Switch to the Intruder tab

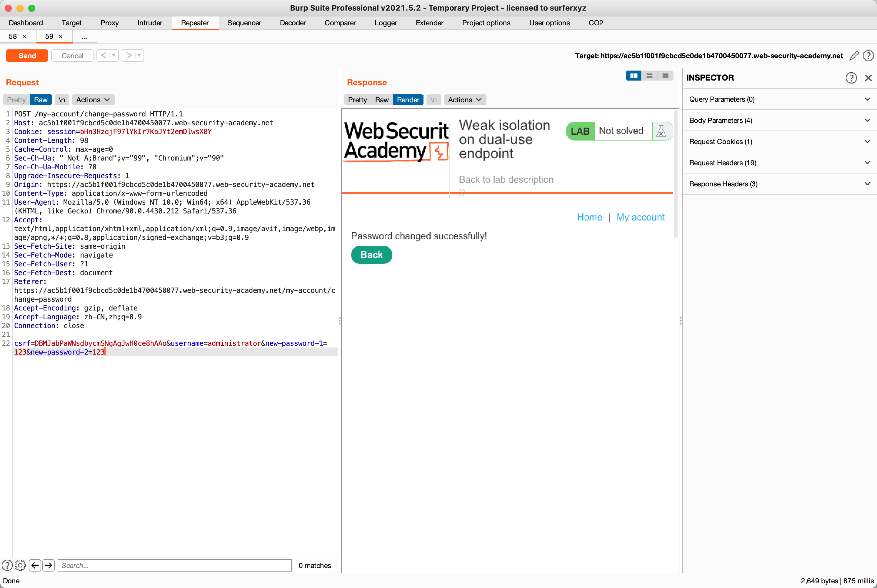[x=149, y=23]
